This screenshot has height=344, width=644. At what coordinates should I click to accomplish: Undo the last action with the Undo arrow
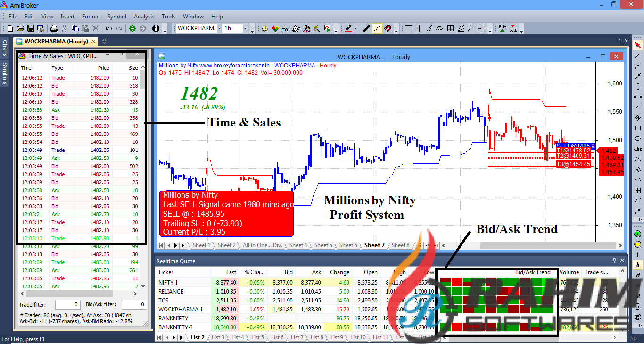[x=109, y=28]
